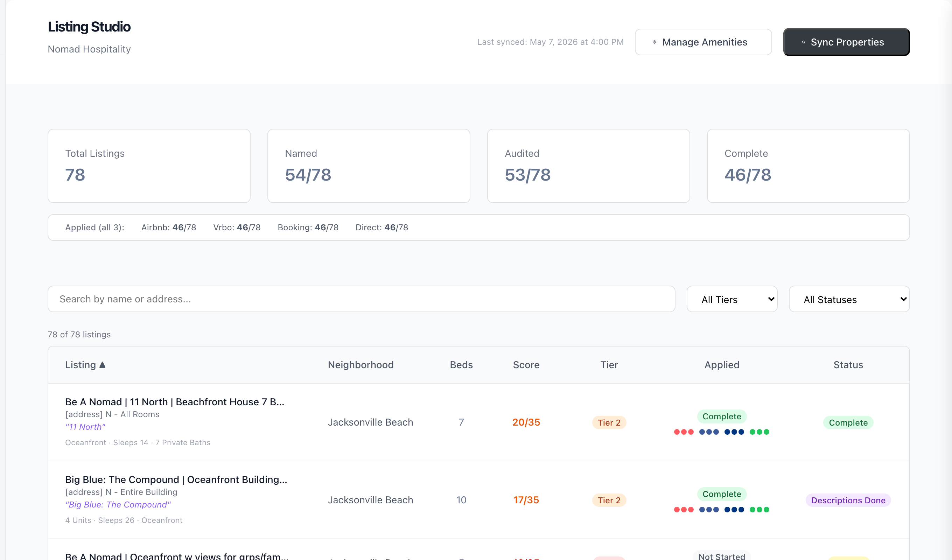Click the red dots group in 11 North row
This screenshot has height=560, width=952.
pyautogui.click(x=684, y=432)
